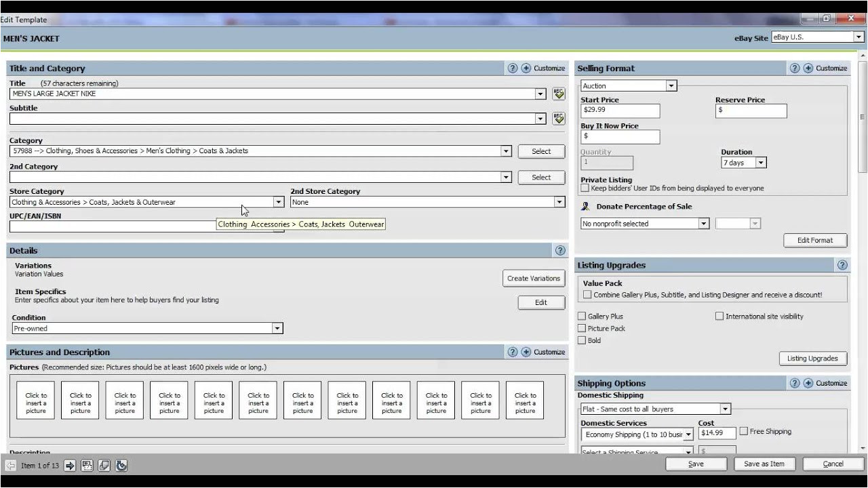Open the 2nd Store Category dropdown showing None

pos(559,202)
